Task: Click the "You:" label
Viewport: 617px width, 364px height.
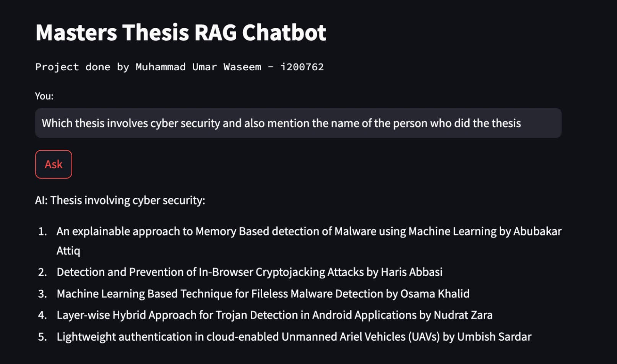Action: click(x=44, y=96)
